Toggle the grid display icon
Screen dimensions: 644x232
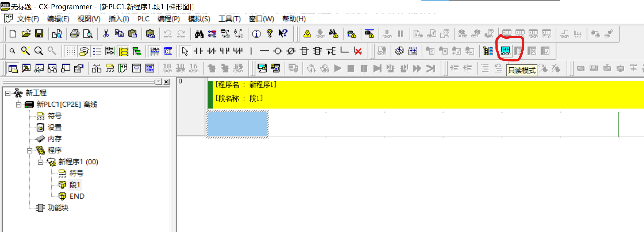[71, 51]
